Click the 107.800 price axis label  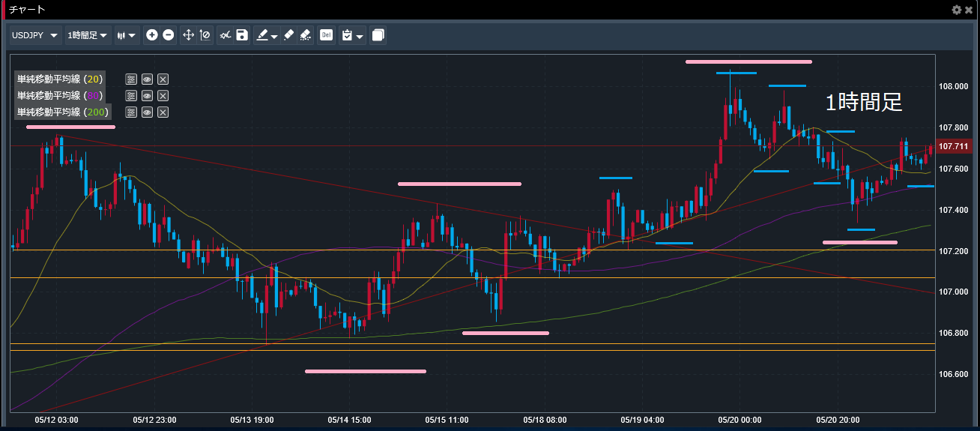tap(952, 127)
